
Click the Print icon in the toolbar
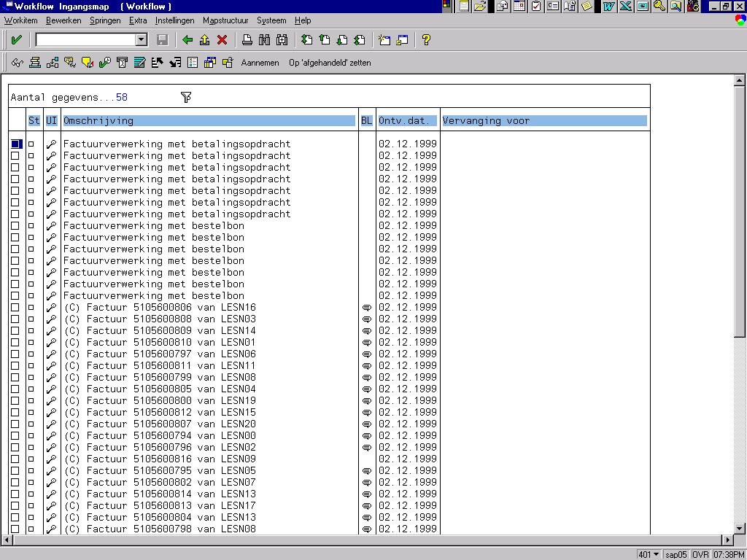tap(247, 40)
